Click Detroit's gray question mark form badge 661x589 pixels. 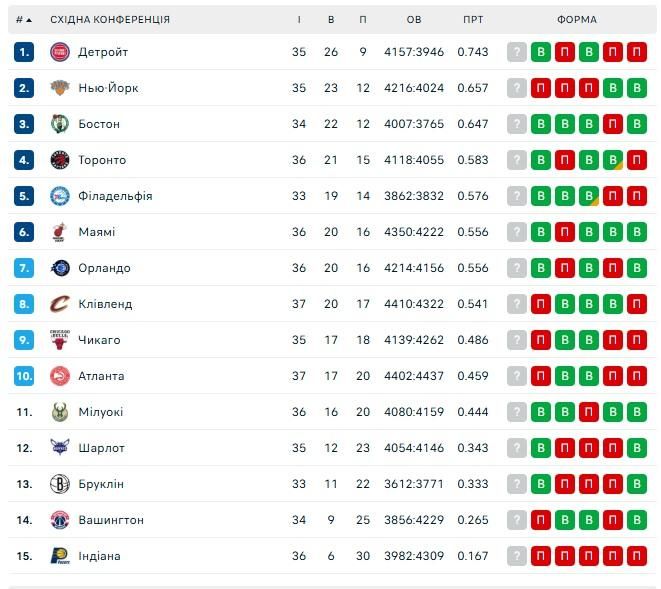click(516, 52)
